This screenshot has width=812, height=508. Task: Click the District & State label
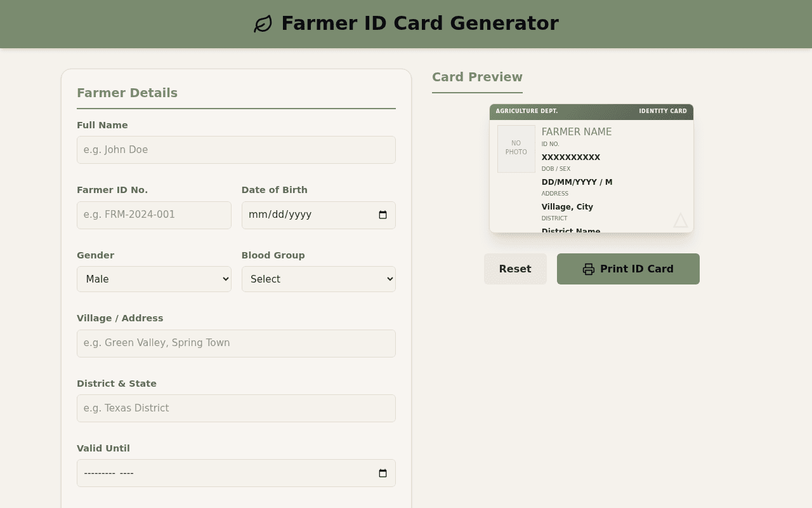(x=117, y=384)
